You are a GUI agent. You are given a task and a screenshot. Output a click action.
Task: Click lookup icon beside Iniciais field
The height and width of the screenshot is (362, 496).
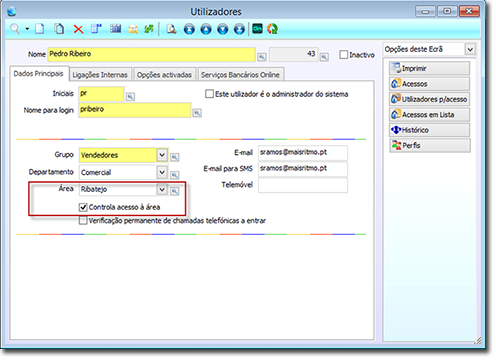pyautogui.click(x=130, y=97)
